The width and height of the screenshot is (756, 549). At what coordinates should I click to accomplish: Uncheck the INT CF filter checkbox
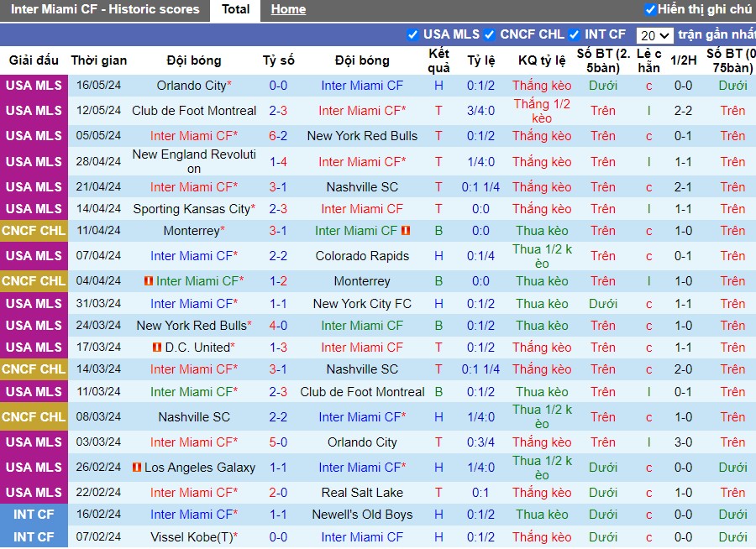coord(574,34)
